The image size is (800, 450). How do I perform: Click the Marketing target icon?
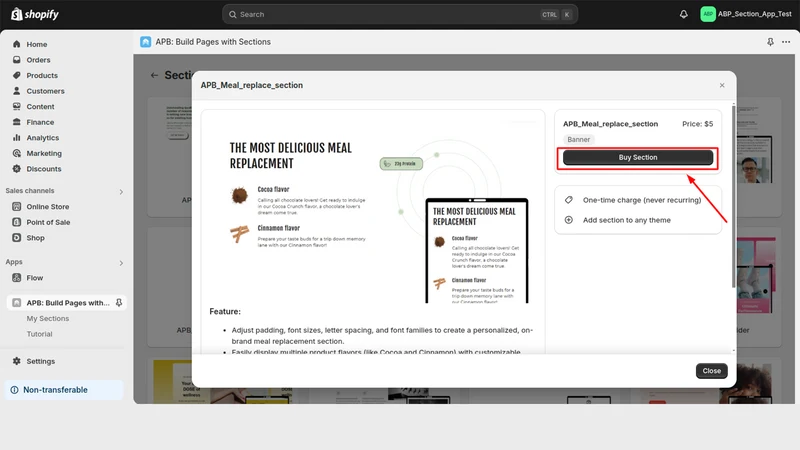click(x=17, y=153)
